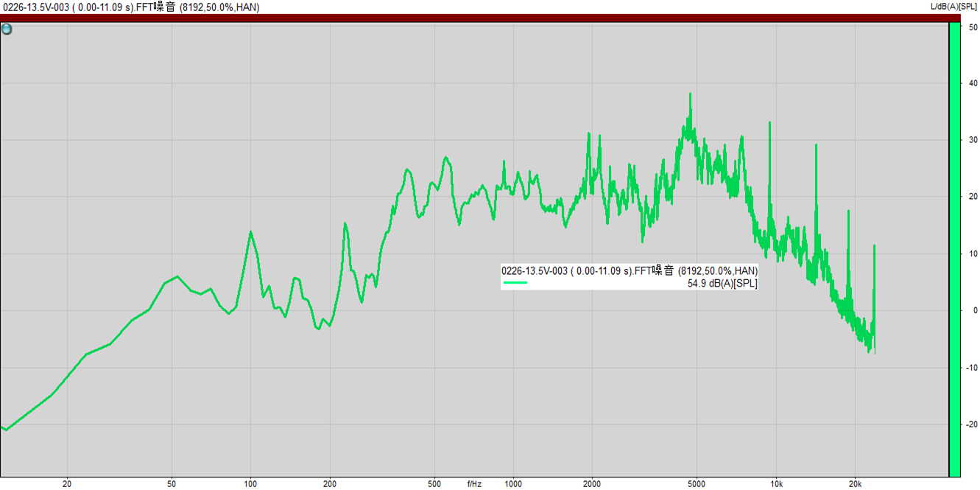The height and width of the screenshot is (490, 980).
Task: Click the green line sample in the legend
Action: click(x=515, y=282)
